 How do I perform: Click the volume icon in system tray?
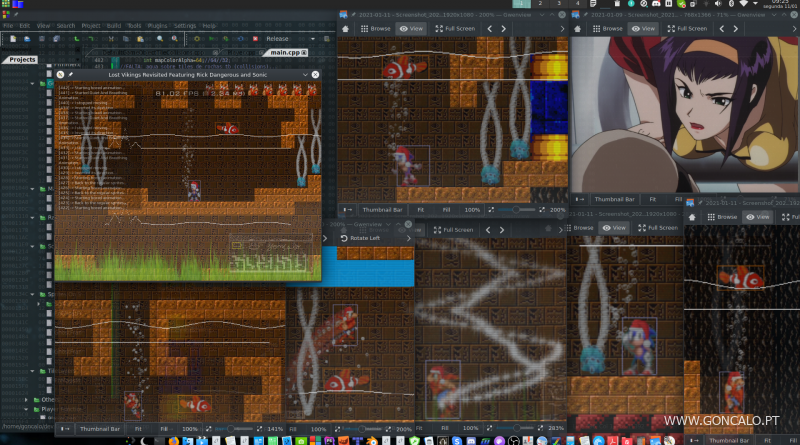tap(718, 4)
